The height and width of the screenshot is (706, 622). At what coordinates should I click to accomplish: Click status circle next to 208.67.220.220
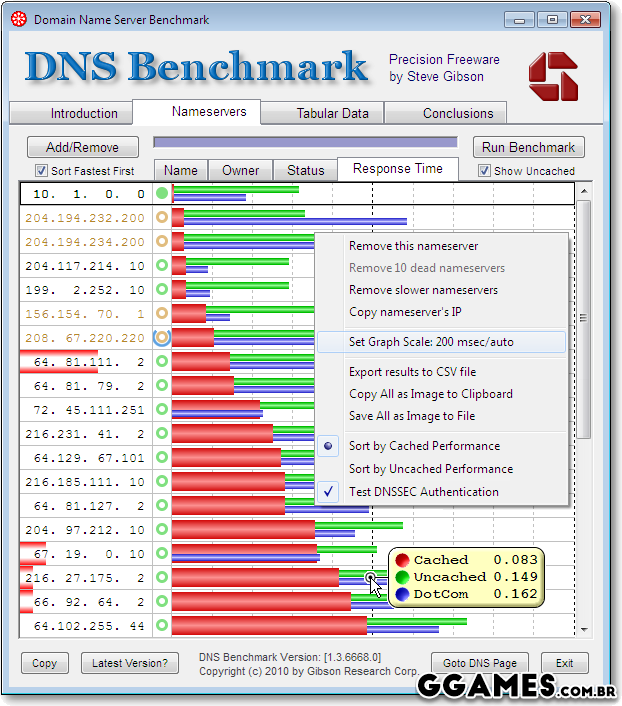pyautogui.click(x=162, y=338)
